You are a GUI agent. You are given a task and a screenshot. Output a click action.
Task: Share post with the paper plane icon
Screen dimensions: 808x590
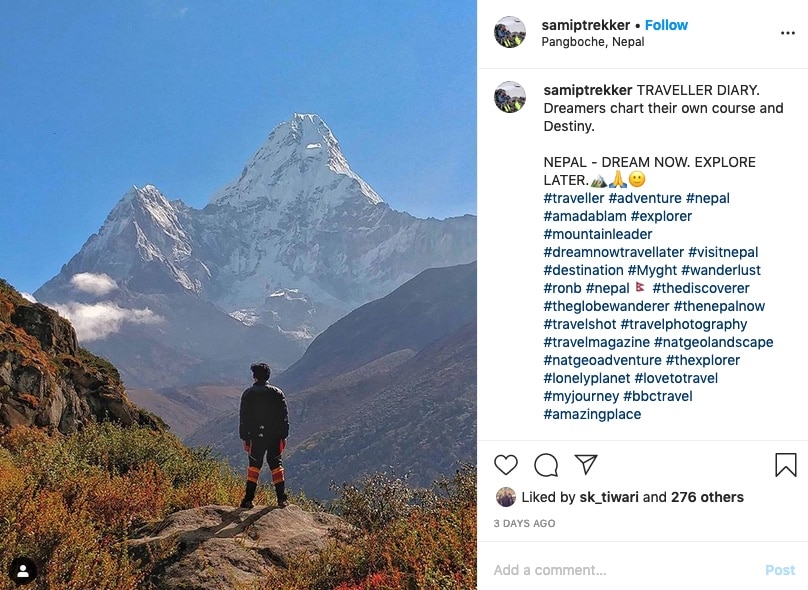click(586, 464)
